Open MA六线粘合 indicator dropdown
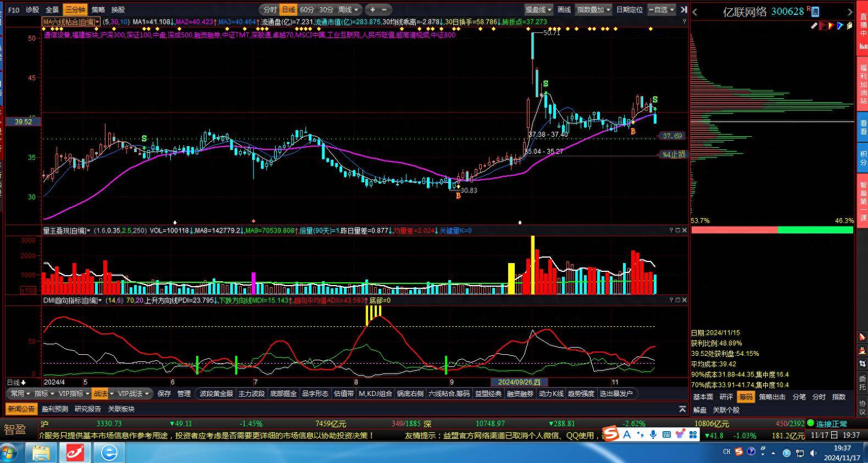This screenshot has width=868, height=463. 71,22
